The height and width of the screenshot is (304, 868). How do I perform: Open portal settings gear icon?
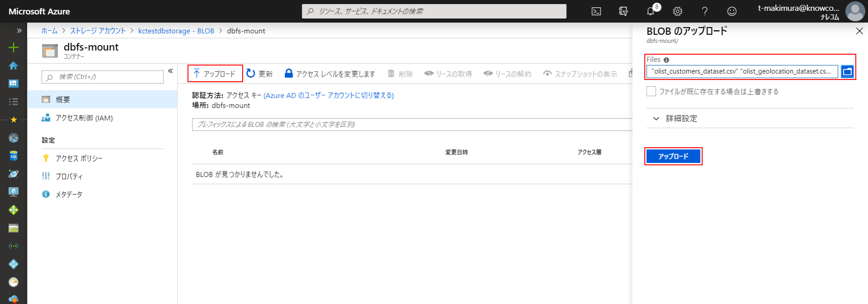(x=677, y=11)
